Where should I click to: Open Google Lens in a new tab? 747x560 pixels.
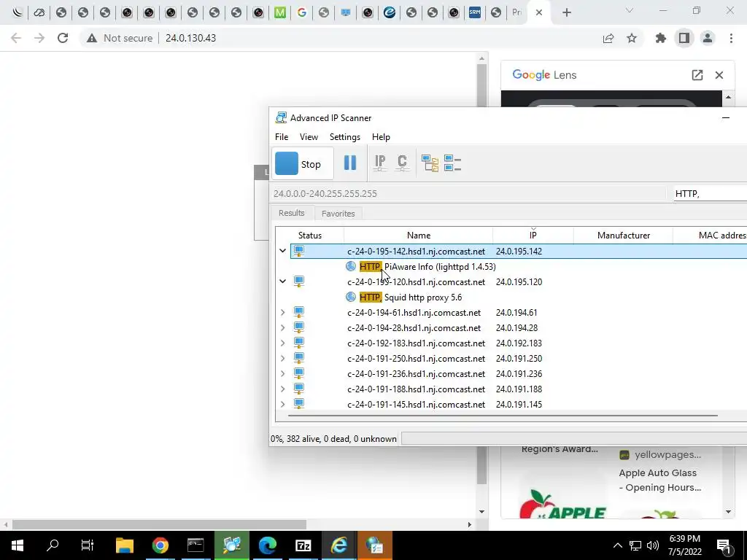(x=697, y=75)
